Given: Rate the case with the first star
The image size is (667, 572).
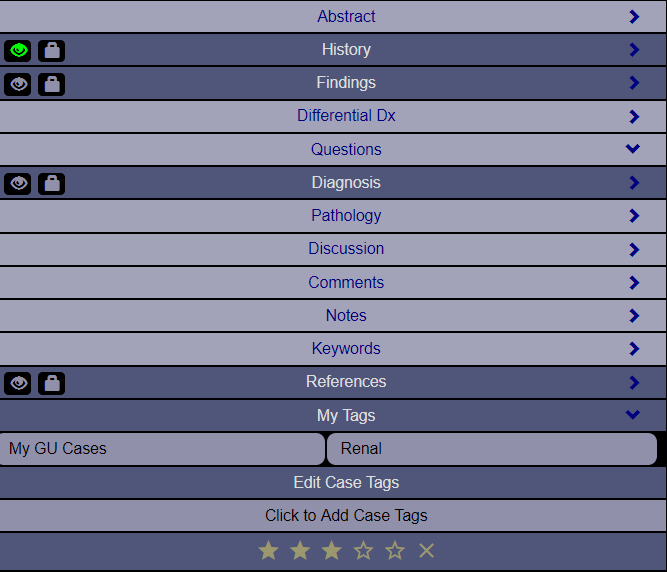Looking at the screenshot, I should (268, 551).
